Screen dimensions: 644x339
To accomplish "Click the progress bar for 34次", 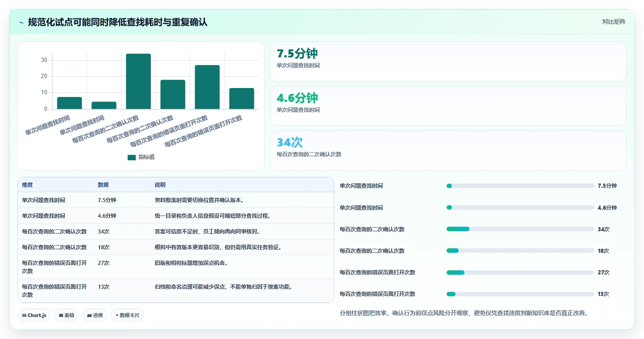I will [x=520, y=229].
